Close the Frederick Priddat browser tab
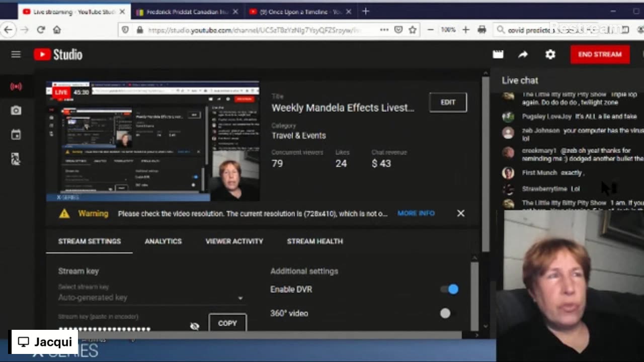 235,12
